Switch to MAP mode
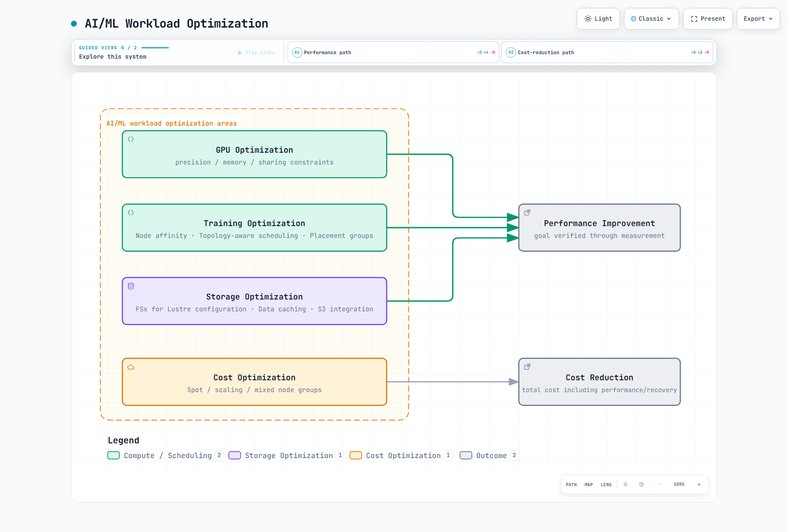The width and height of the screenshot is (788, 532). tap(589, 485)
